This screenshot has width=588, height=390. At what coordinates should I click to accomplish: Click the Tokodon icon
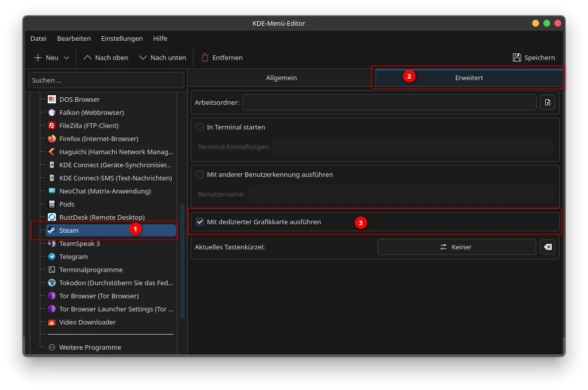coord(52,283)
